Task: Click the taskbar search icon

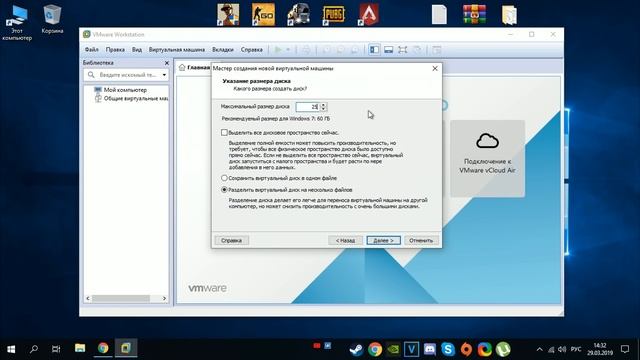Action: [33, 349]
